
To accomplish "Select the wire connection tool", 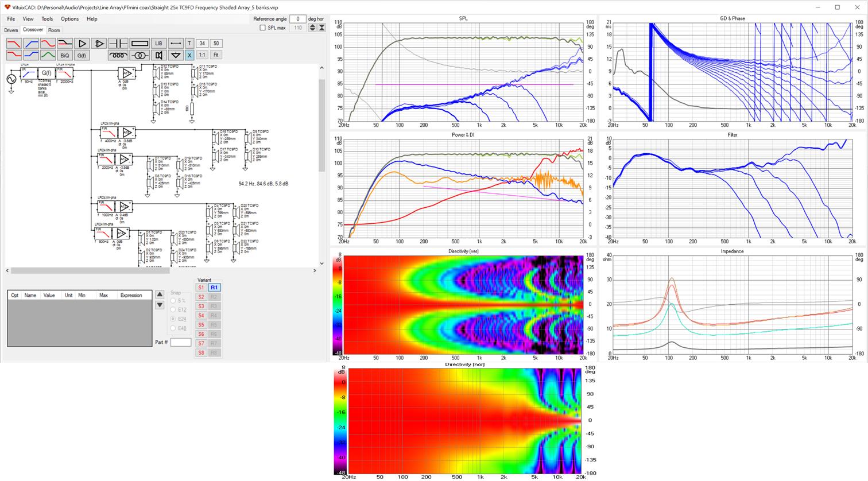I will pos(176,44).
